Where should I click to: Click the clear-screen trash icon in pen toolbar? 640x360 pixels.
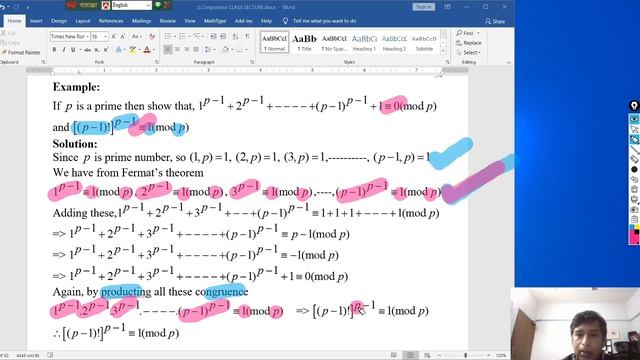click(634, 189)
